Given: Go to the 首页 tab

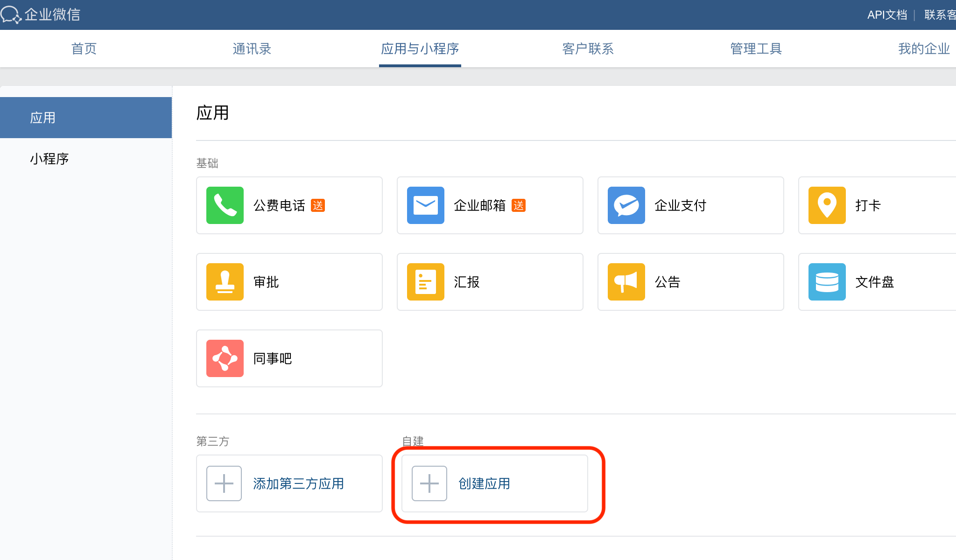Looking at the screenshot, I should point(84,49).
